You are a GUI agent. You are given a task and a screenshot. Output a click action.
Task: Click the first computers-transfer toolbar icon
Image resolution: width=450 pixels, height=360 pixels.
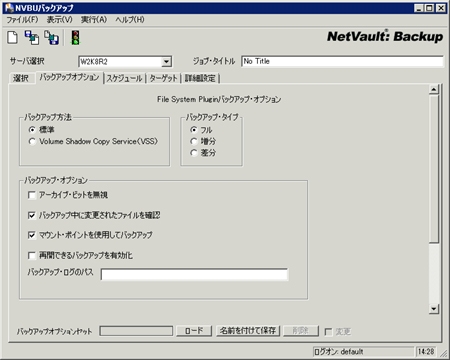(32, 37)
